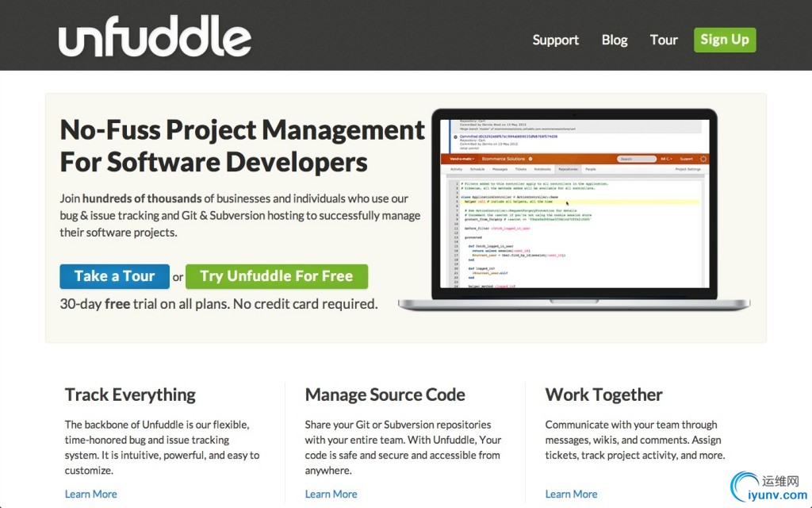Image resolution: width=812 pixels, height=508 pixels.
Task: Click Learn More under Work Together
Action: coord(571,494)
